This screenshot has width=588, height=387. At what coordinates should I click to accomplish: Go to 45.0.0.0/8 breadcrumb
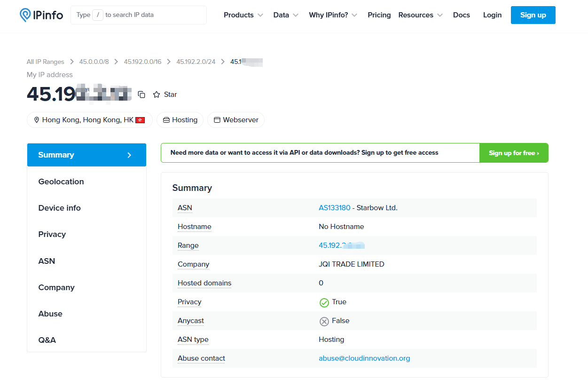[x=94, y=62]
